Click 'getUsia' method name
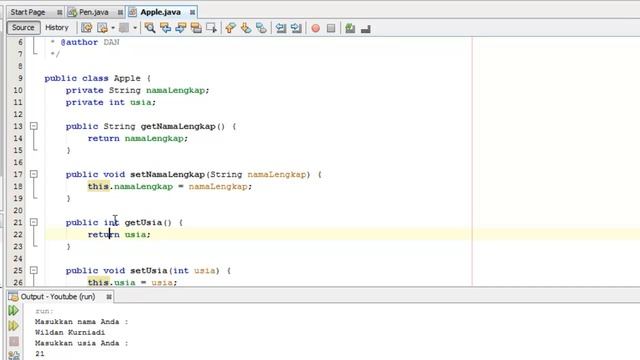Image resolution: width=640 pixels, height=360 pixels. coord(143,222)
